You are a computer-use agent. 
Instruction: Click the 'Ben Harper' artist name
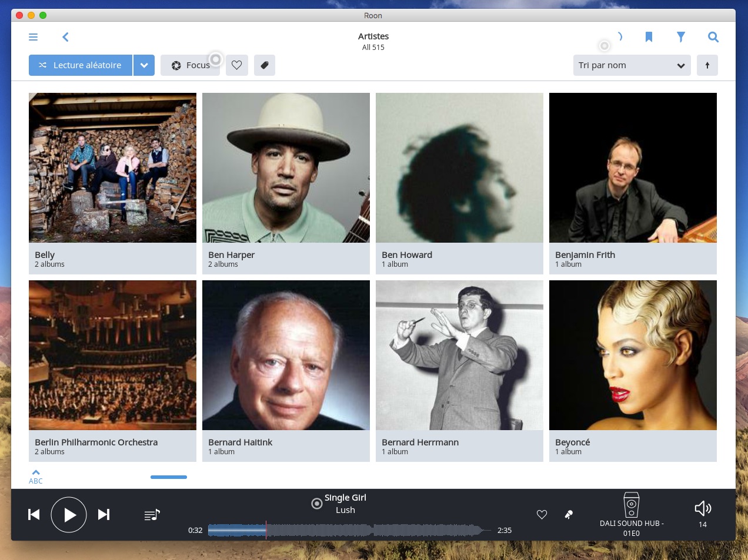[x=231, y=255]
